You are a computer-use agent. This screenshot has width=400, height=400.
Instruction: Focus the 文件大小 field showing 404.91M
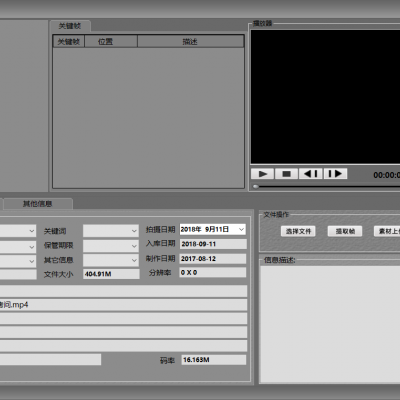coord(111,274)
